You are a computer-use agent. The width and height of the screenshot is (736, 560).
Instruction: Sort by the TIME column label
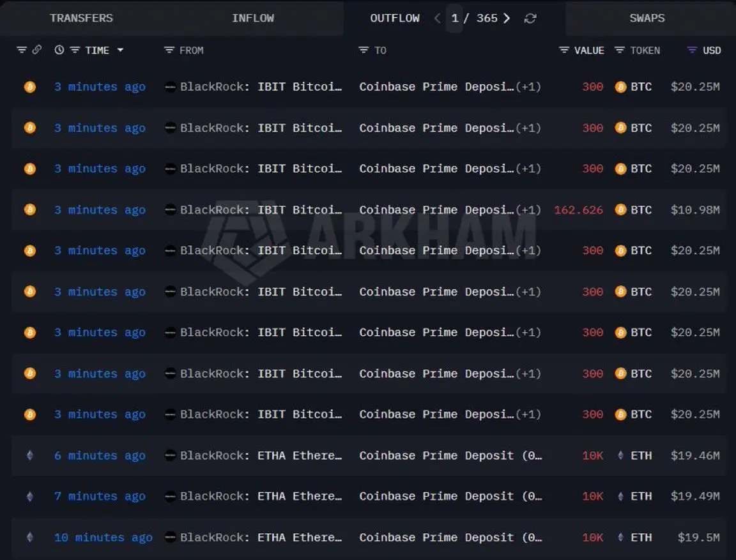(97, 50)
